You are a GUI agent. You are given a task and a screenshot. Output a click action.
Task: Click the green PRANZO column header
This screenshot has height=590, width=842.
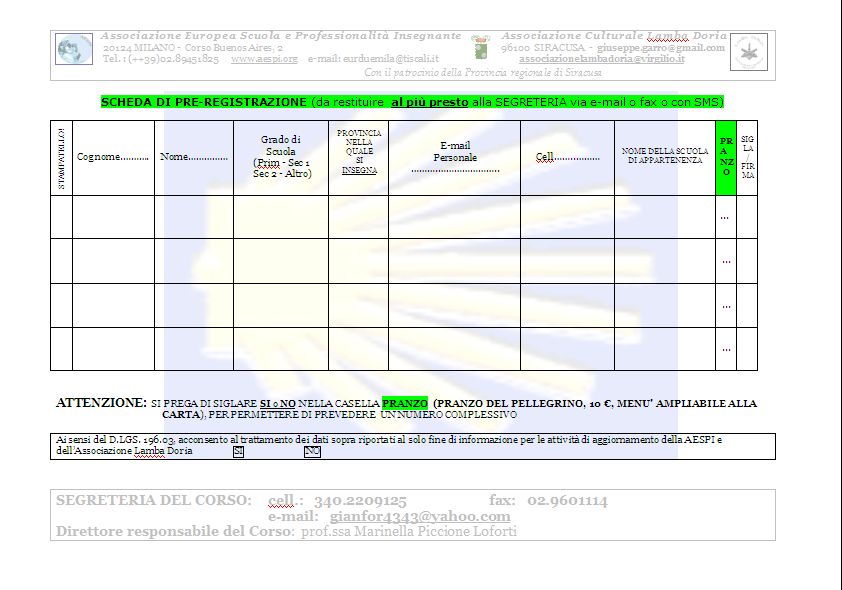click(x=726, y=157)
